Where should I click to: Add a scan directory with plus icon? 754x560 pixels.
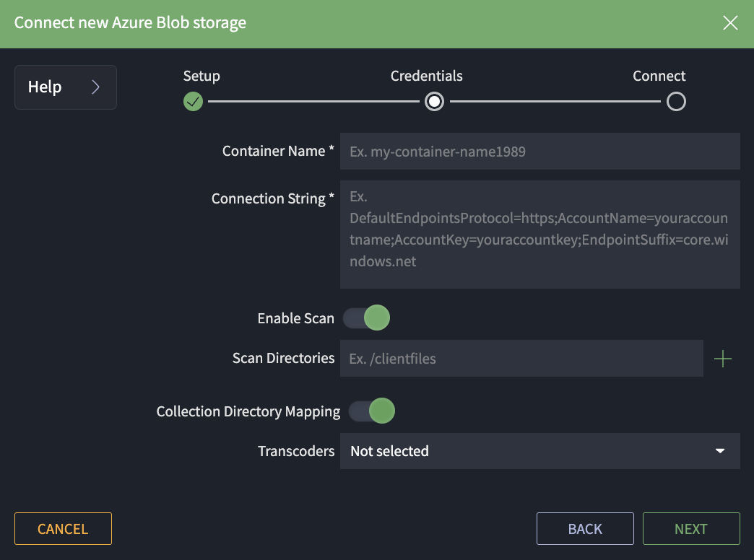pos(722,359)
